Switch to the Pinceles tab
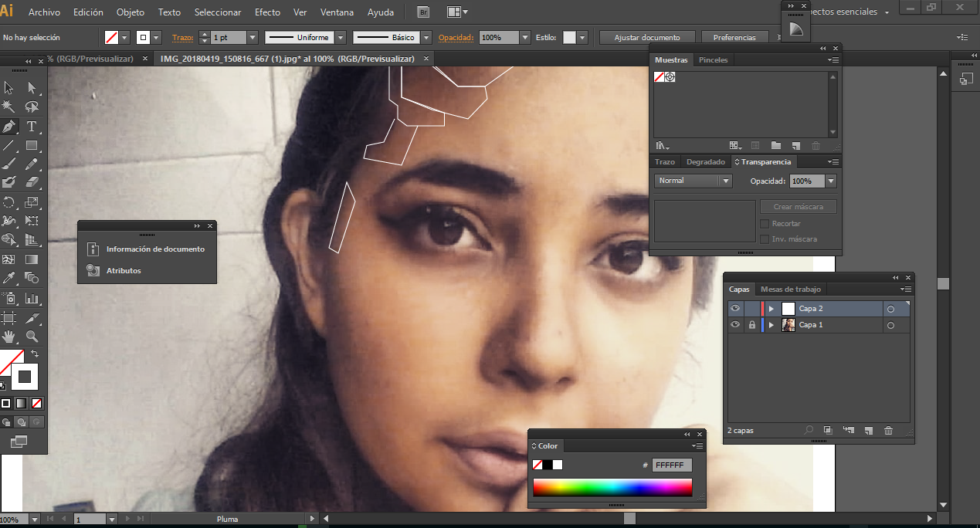Screen dimensions: 980x528 point(713,60)
